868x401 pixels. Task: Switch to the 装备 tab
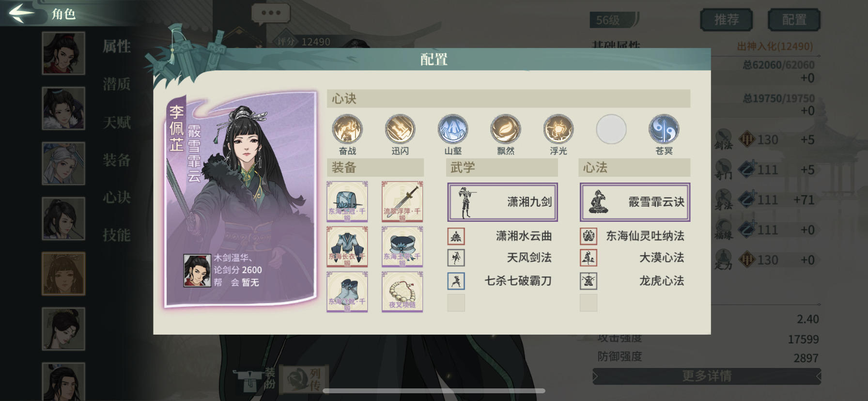click(x=117, y=160)
